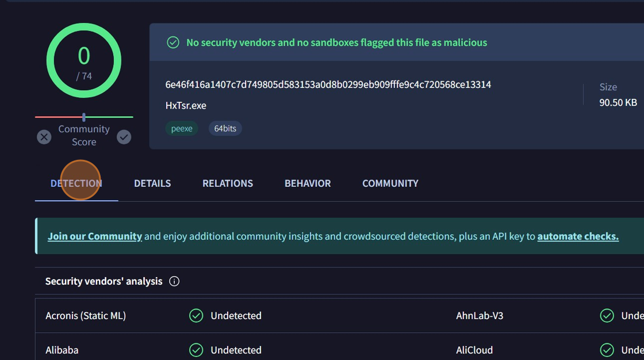
Task: Click the check icon beside AliCloud result
Action: [607, 350]
